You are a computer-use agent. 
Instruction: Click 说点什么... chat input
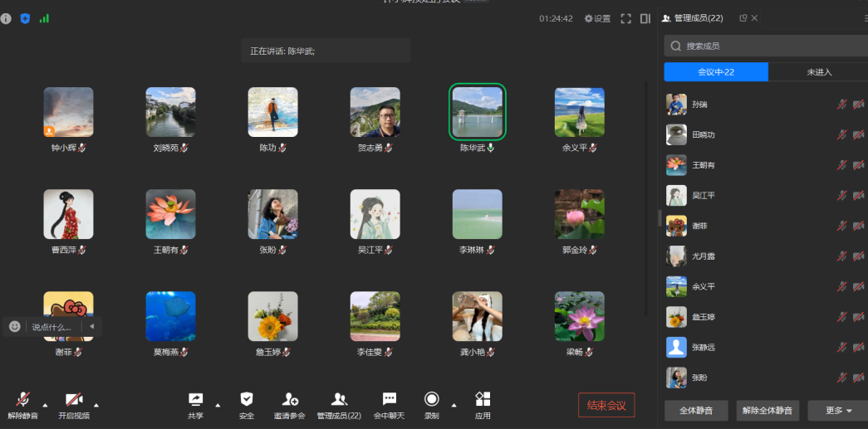click(51, 327)
